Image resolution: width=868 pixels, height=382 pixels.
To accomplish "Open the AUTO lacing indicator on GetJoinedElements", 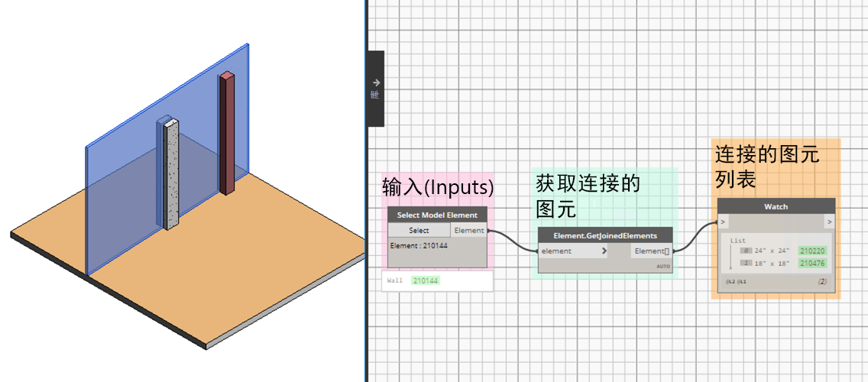I will pos(662,267).
